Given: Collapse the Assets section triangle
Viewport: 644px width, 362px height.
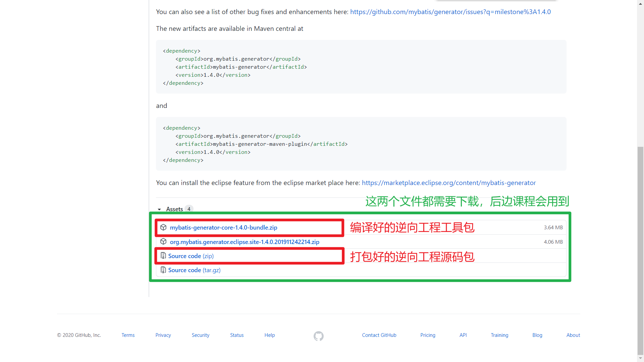Looking at the screenshot, I should click(159, 209).
